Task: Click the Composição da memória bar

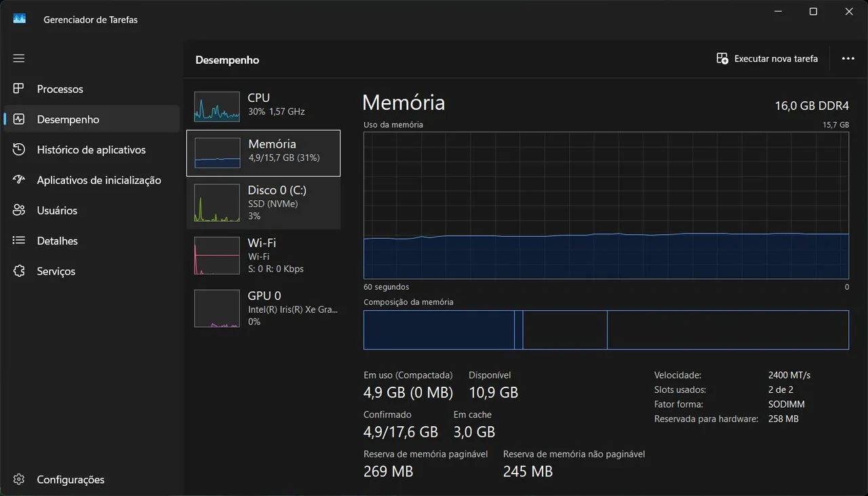Action: point(606,330)
